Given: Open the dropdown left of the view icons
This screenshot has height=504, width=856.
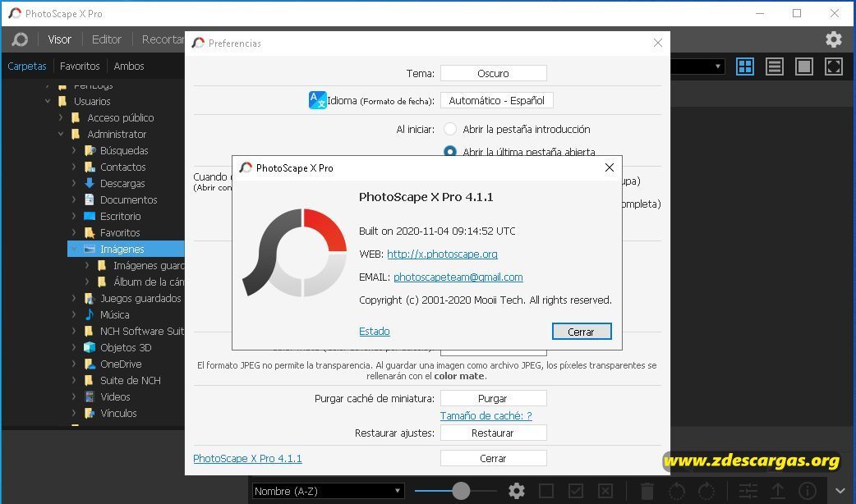Looking at the screenshot, I should (697, 66).
